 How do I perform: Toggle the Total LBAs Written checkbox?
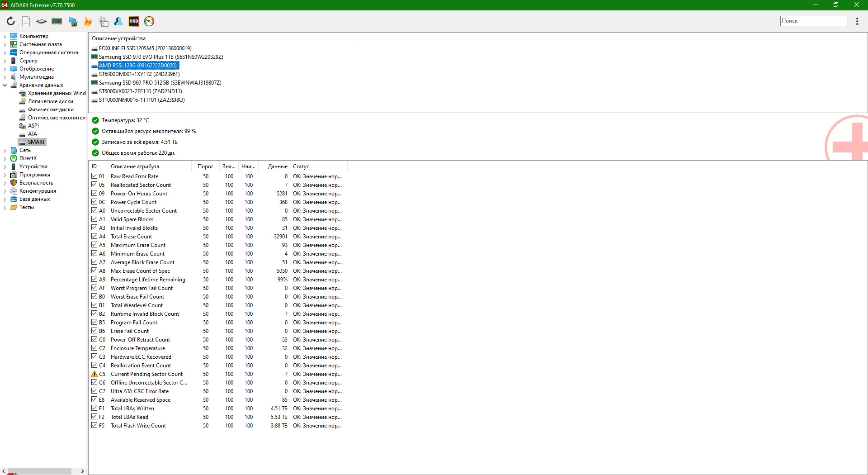click(94, 408)
